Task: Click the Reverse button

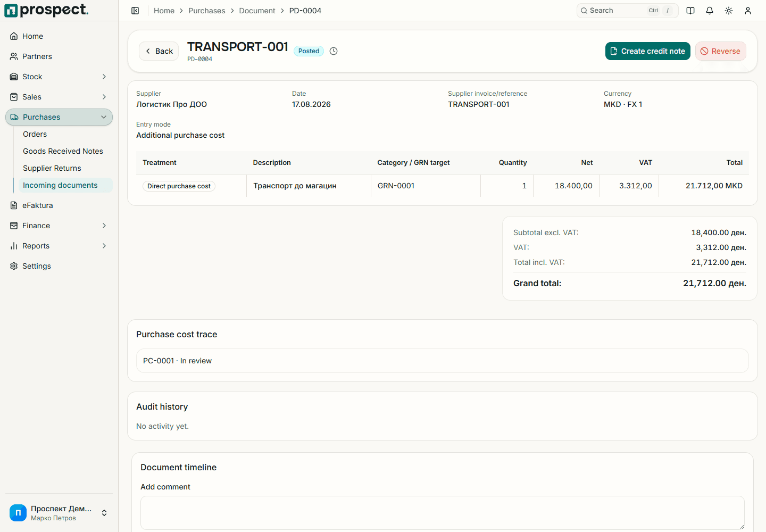Action: (x=720, y=51)
